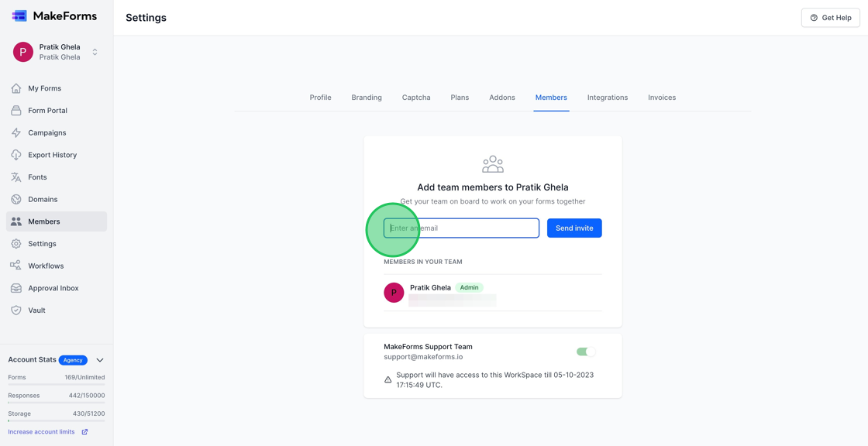Click the member avatar in team list
Image resolution: width=868 pixels, height=446 pixels.
(x=394, y=292)
